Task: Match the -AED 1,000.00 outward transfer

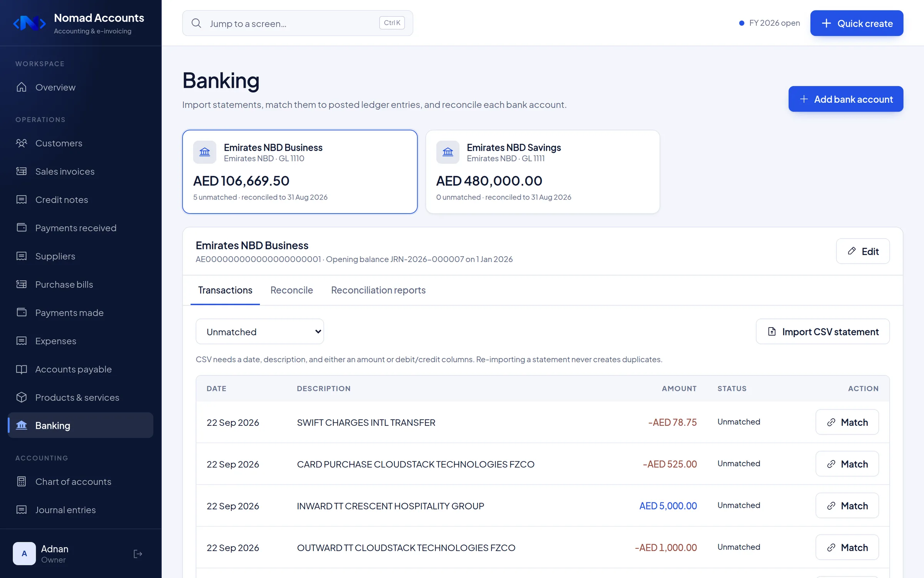Action: coord(847,548)
